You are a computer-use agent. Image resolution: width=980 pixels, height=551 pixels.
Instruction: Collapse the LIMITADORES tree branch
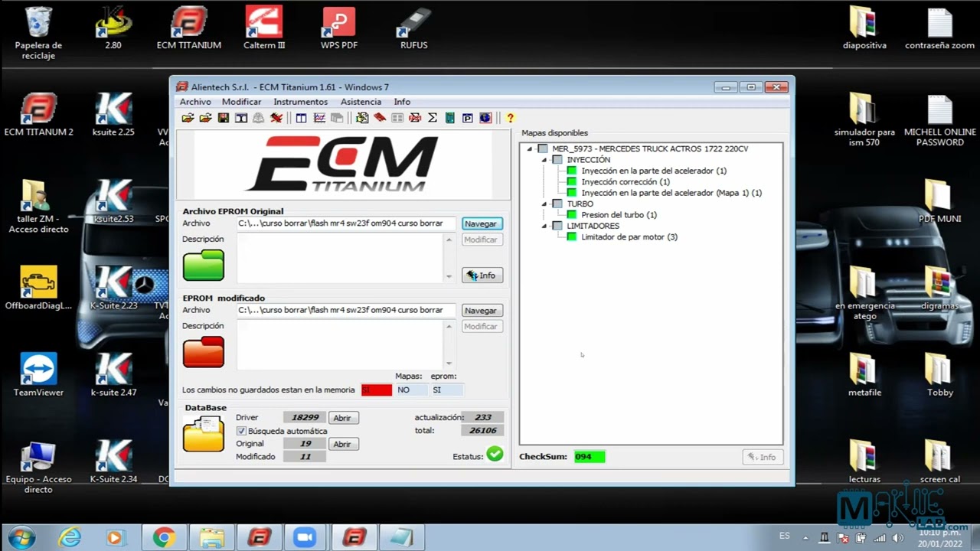coord(544,226)
